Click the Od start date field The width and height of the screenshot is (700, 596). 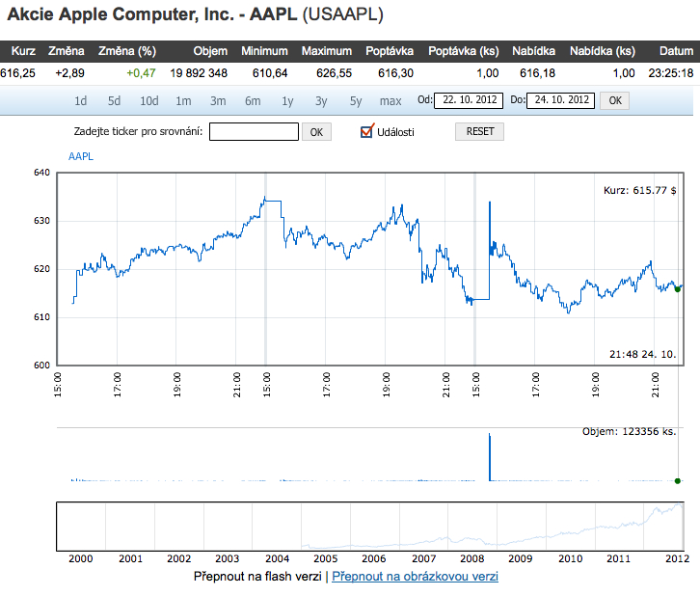click(x=469, y=100)
